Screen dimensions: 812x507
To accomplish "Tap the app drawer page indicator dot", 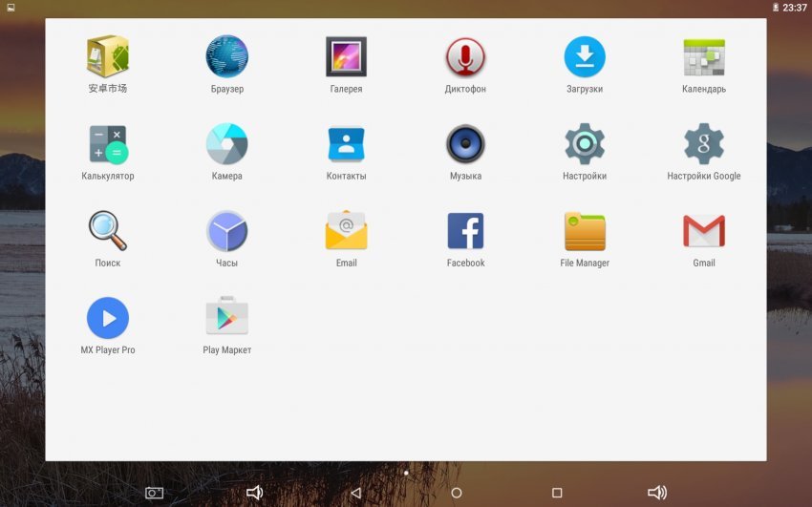I will tap(406, 473).
